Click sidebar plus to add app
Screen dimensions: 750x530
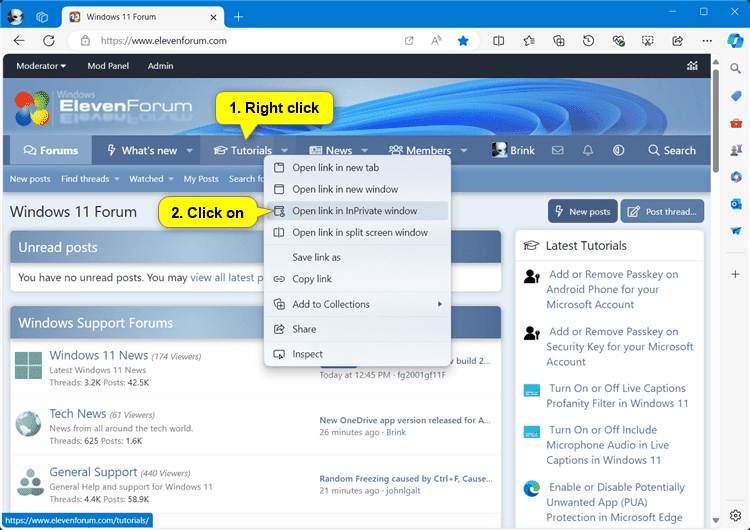[x=736, y=274]
